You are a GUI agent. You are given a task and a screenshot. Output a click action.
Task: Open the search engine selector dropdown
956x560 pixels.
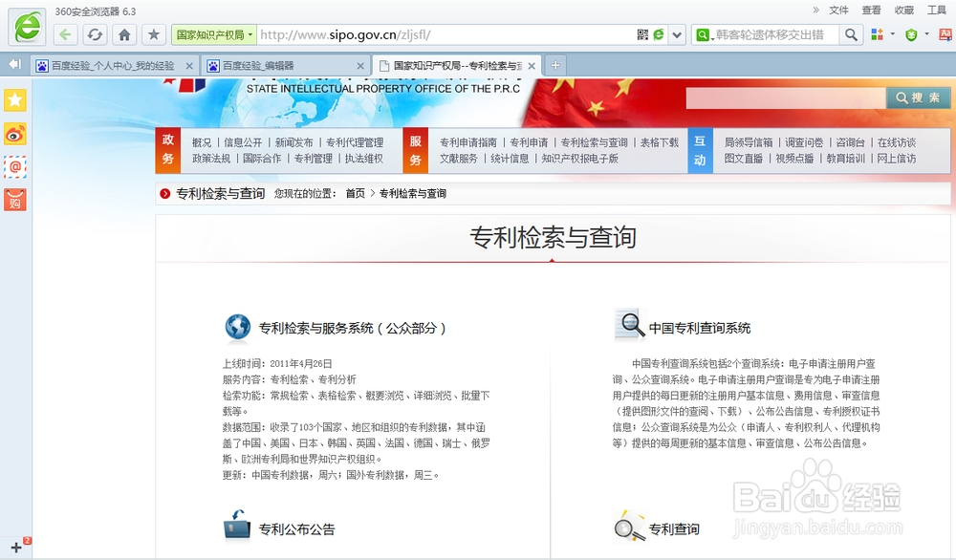tap(704, 34)
